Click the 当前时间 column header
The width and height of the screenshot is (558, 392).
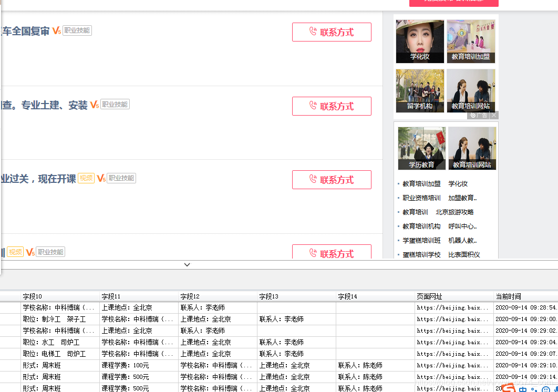pos(526,296)
